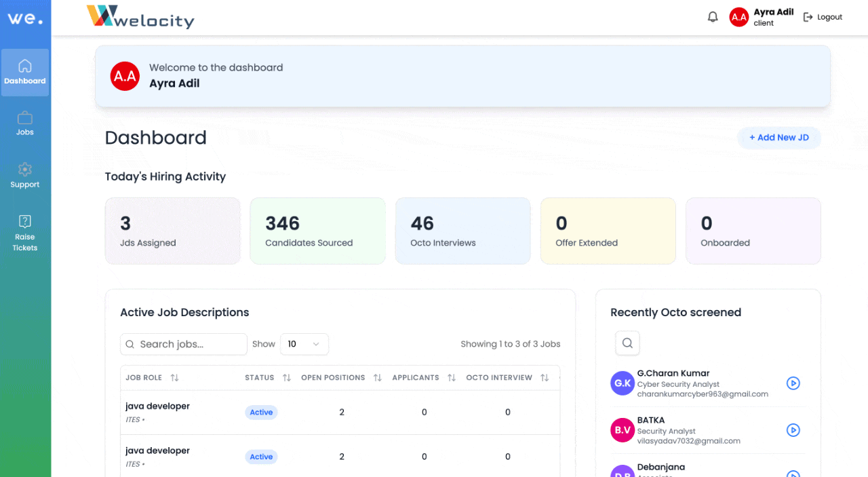
Task: Sort by Open Positions column
Action: click(x=378, y=378)
